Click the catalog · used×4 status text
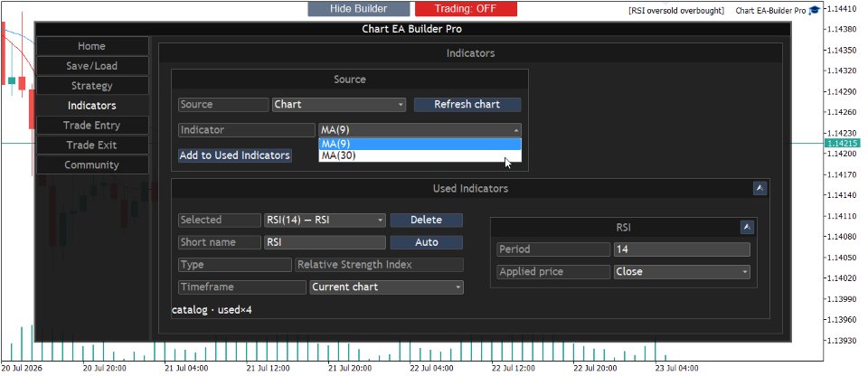Viewport: 868px width, 376px height. coord(212,310)
